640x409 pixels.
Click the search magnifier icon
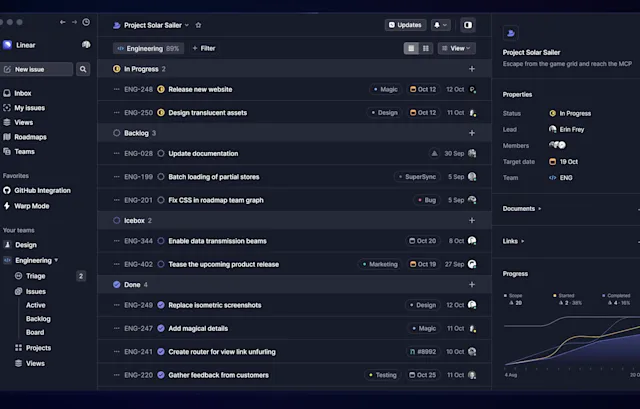pos(83,69)
